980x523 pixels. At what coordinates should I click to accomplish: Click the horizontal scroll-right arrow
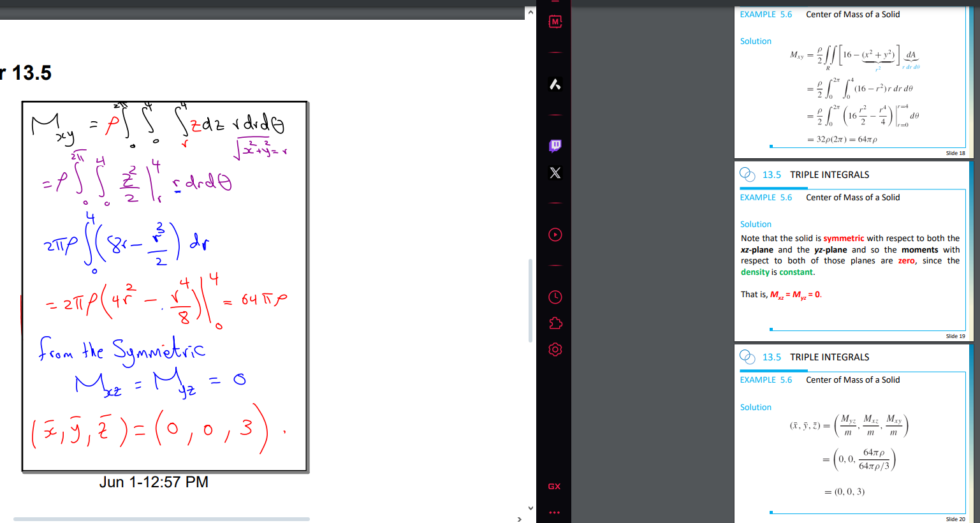pos(520,519)
